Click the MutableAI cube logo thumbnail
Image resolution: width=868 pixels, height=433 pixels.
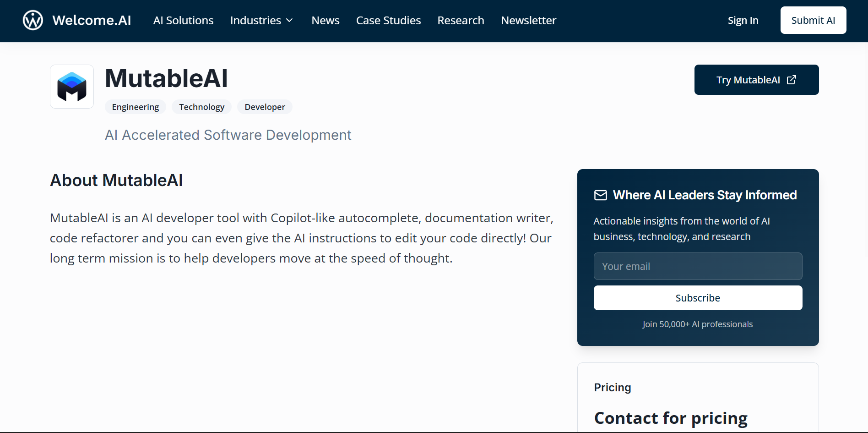click(72, 87)
